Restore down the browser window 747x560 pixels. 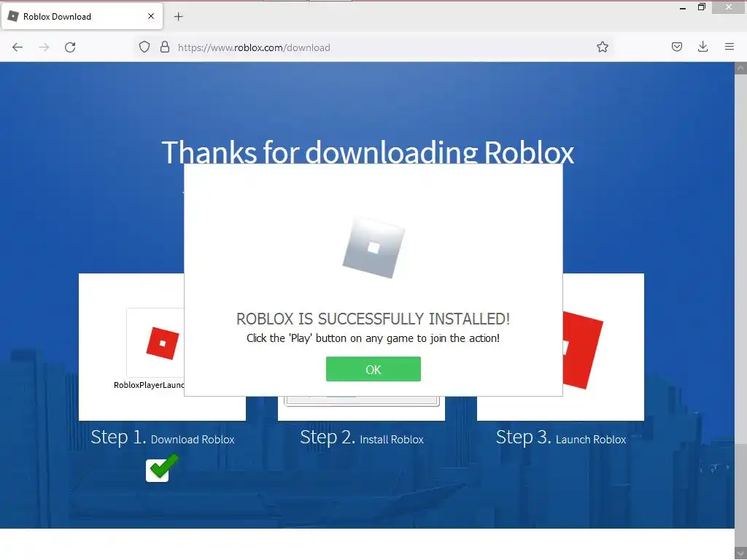pos(702,7)
